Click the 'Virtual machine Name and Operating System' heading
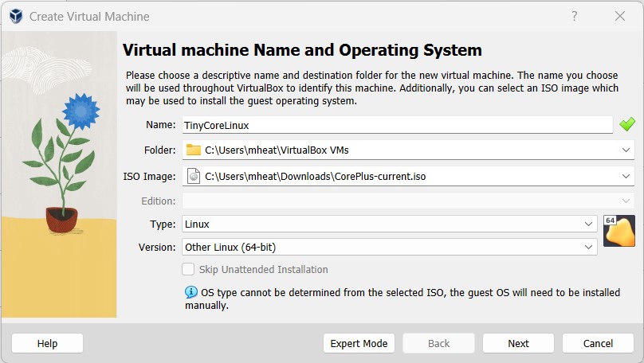 (x=302, y=50)
